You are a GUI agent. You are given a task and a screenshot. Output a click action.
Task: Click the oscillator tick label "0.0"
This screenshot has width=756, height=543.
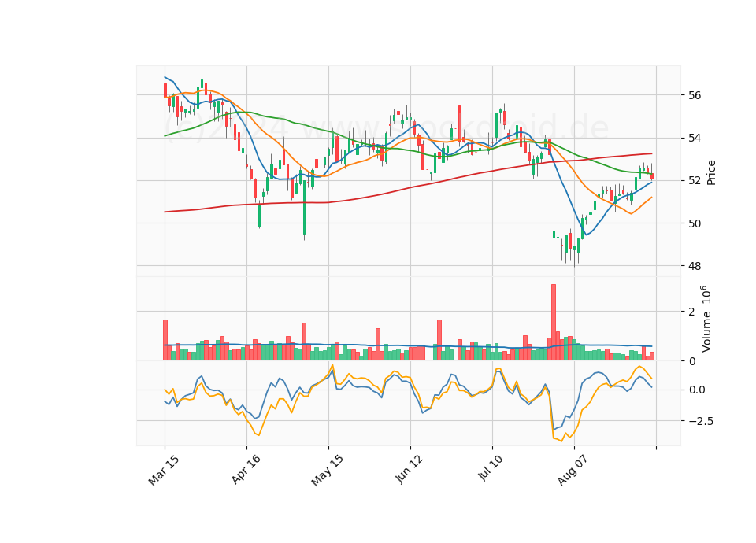tap(696, 390)
